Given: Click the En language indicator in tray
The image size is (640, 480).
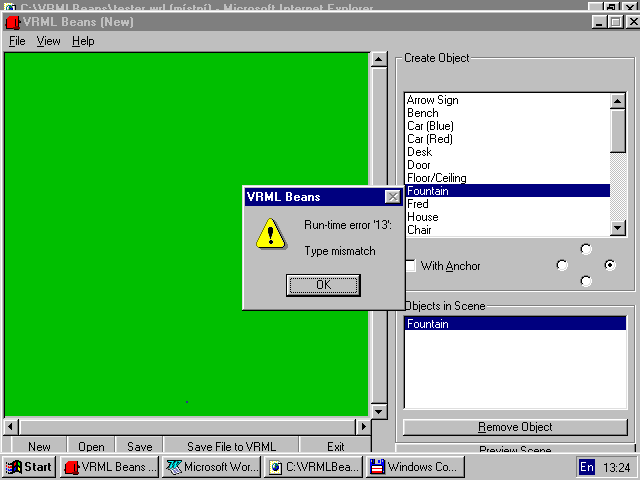Looking at the screenshot, I should pyautogui.click(x=587, y=467).
